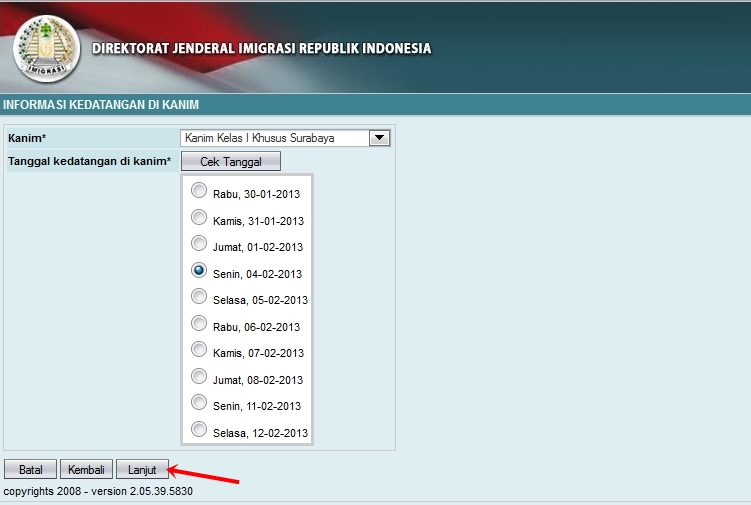Click the 'Tanggal kedatangan di kanim*' label
Viewport: 751px width, 505px height.
[90, 161]
